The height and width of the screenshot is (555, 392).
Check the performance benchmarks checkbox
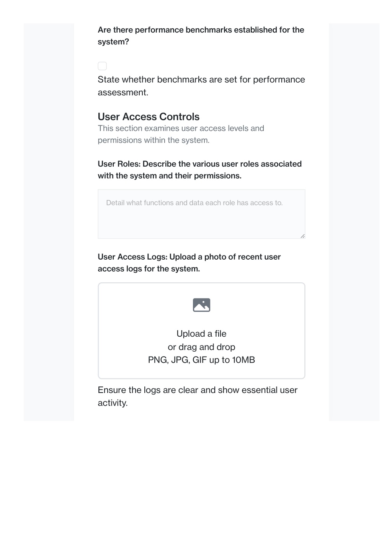tap(102, 66)
